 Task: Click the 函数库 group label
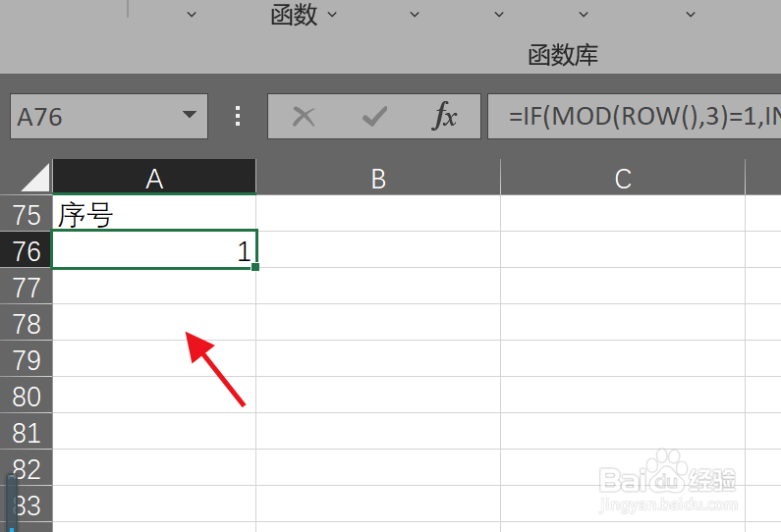[563, 55]
